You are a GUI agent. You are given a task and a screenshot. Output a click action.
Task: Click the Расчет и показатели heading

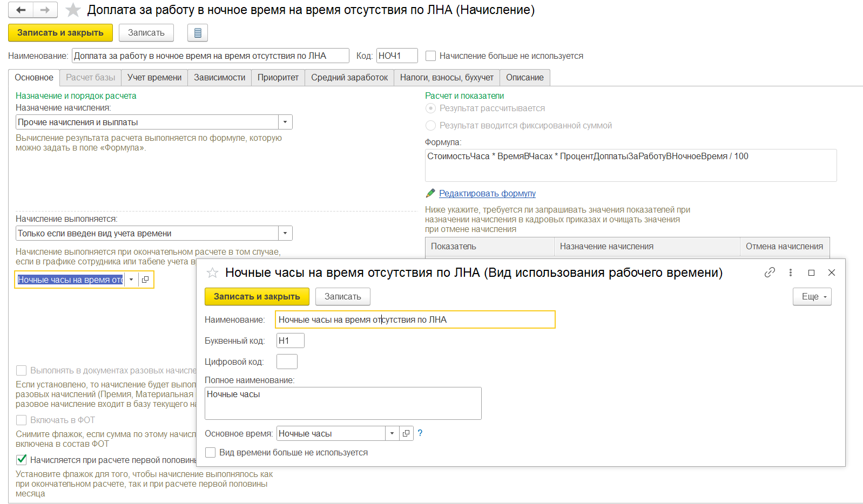(x=464, y=96)
